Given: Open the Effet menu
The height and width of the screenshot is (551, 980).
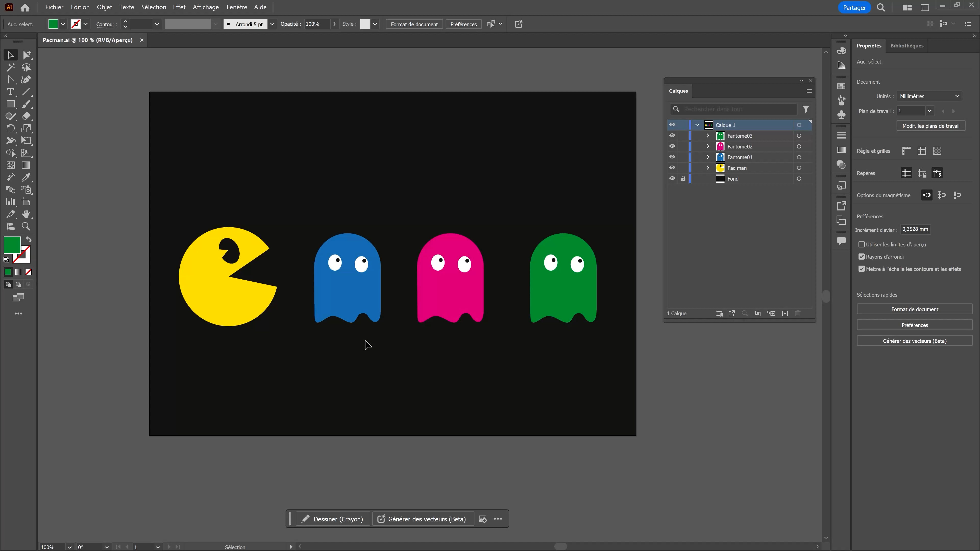Looking at the screenshot, I should click(179, 7).
